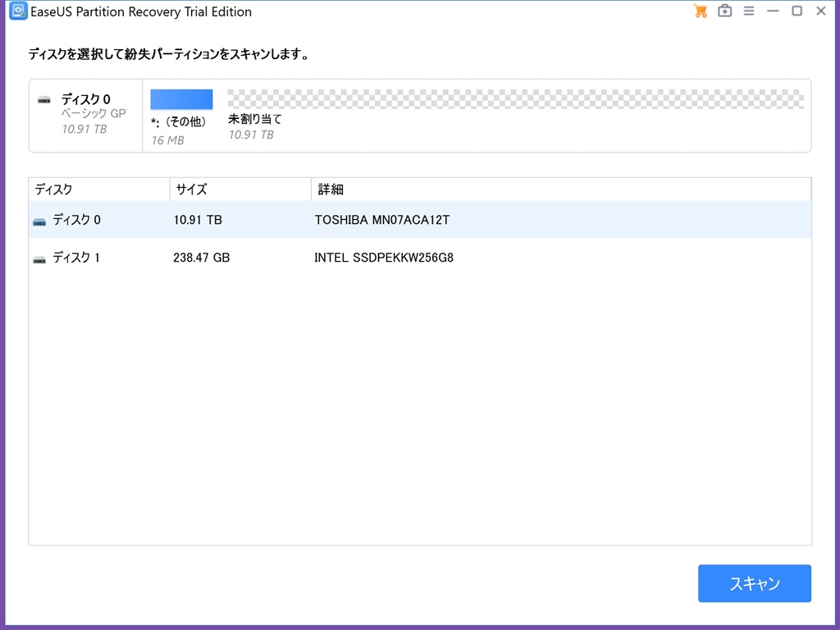Screen dimensions: 840x630
Task: Click the disk icon beside ディスク 0 in the table
Action: (39, 221)
